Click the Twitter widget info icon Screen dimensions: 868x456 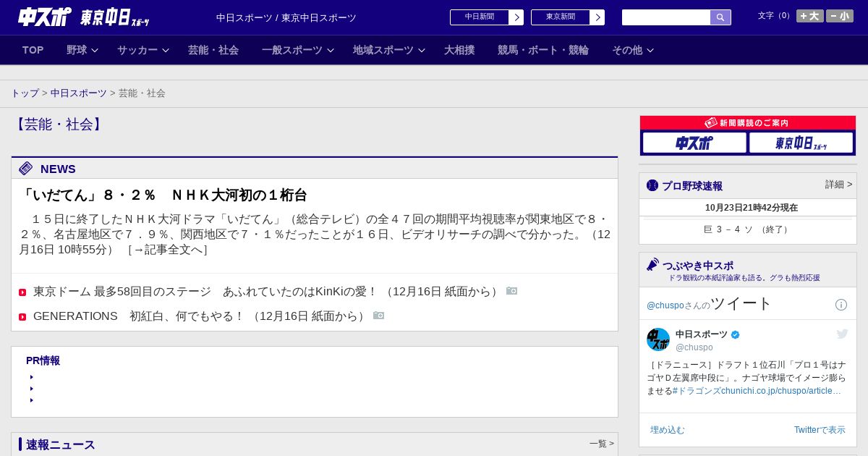click(841, 305)
